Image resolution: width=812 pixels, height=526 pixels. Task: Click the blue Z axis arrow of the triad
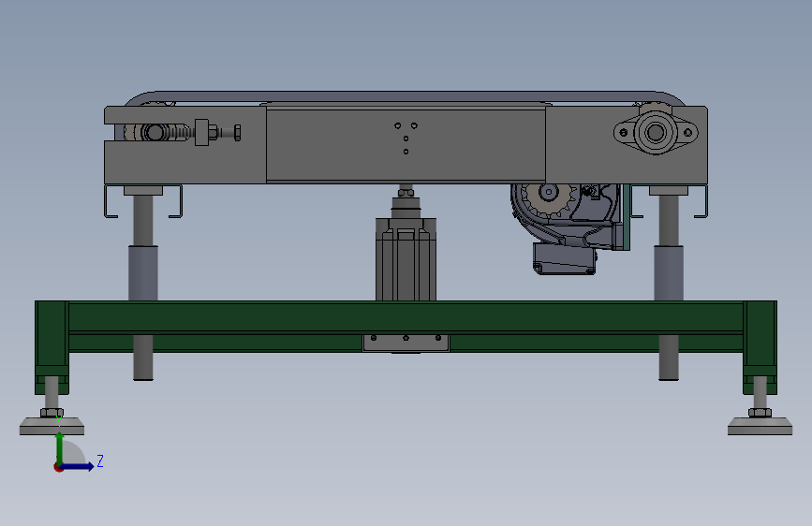coord(79,466)
